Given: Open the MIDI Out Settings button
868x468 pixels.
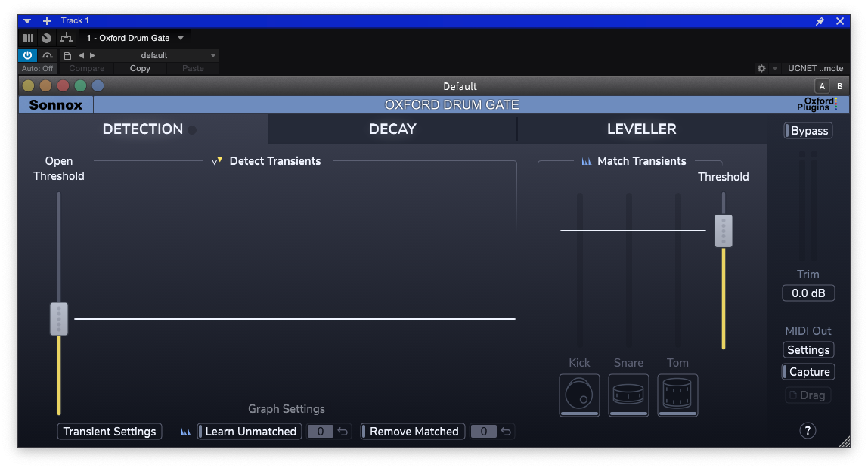Looking at the screenshot, I should [x=808, y=350].
